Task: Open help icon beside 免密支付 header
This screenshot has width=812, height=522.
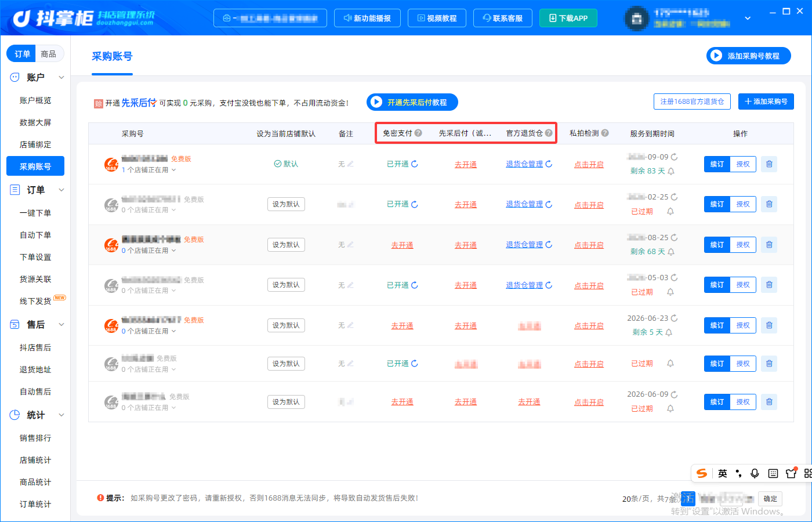Action: pos(418,133)
